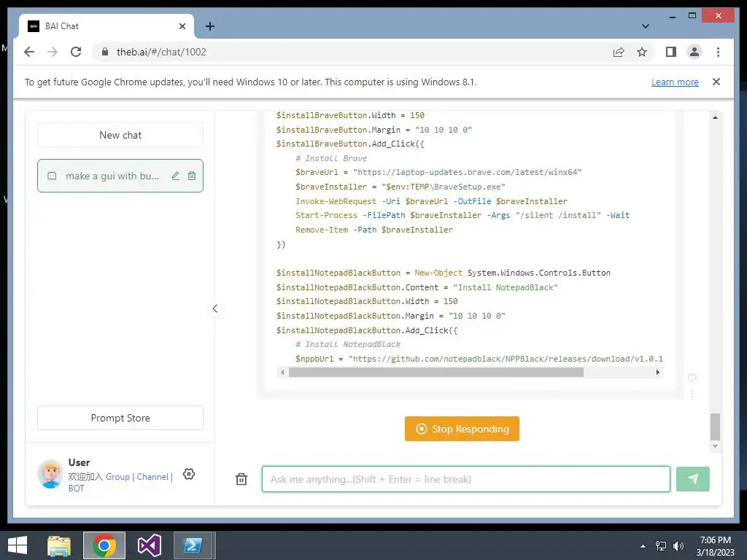Open the volume speaker tray icon
This screenshot has height=560, width=747.
[x=678, y=546]
